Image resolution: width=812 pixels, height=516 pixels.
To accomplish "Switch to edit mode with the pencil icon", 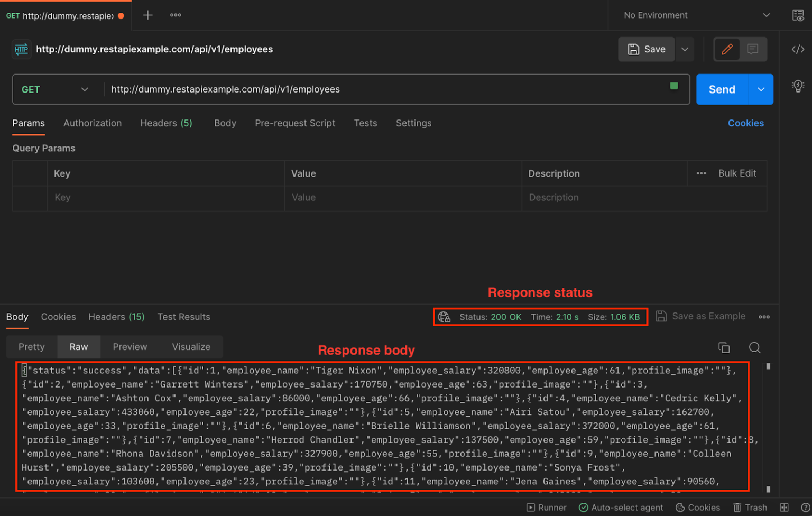I will point(727,49).
